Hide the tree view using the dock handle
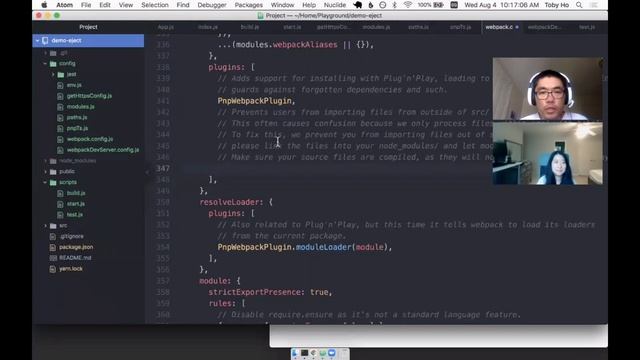 [147, 173]
